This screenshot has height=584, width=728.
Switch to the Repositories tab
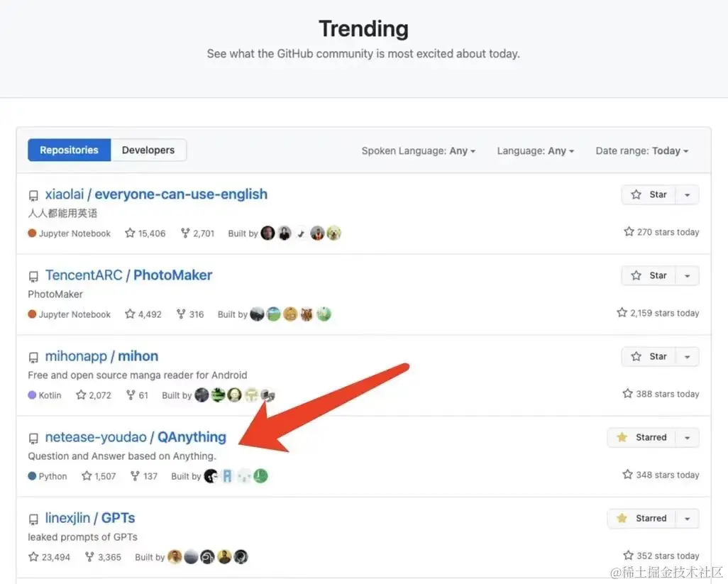[69, 150]
